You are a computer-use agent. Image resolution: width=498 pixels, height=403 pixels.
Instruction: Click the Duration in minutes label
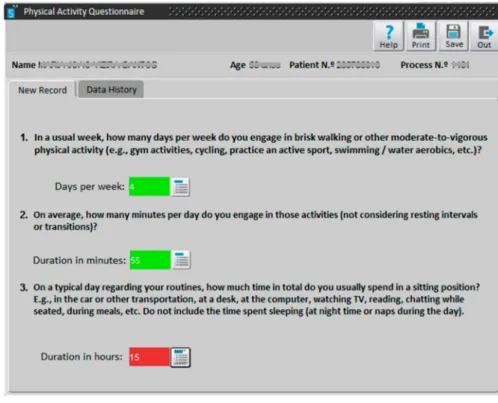(x=79, y=260)
